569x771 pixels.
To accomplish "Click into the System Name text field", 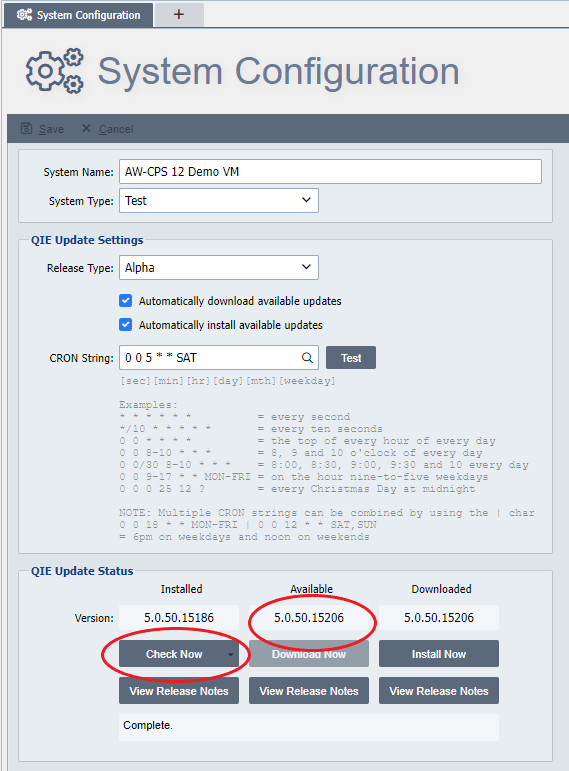I will coord(330,172).
